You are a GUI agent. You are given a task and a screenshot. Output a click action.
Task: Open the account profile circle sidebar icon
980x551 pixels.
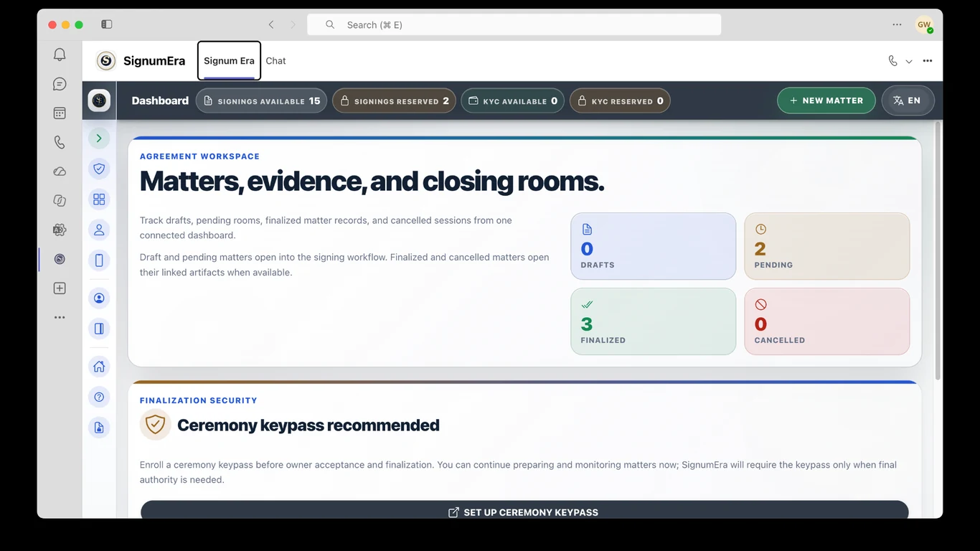click(x=99, y=298)
